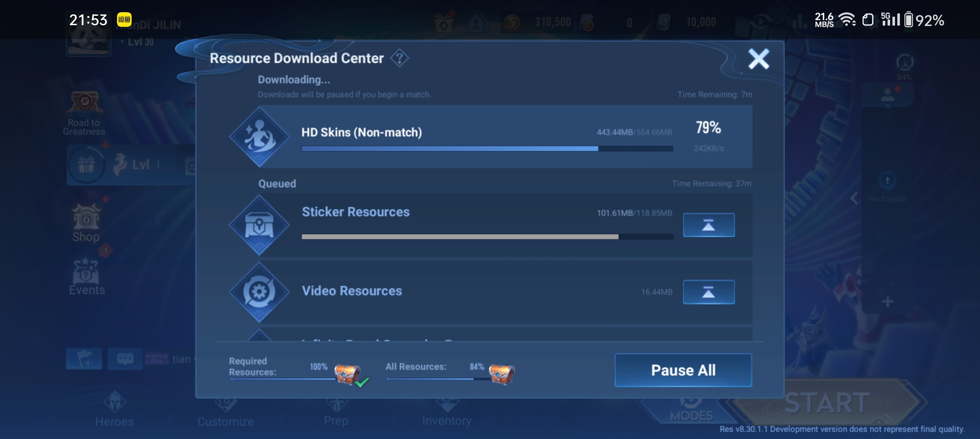The image size is (980, 439).
Task: Select the Sticker Resources title
Action: (356, 212)
